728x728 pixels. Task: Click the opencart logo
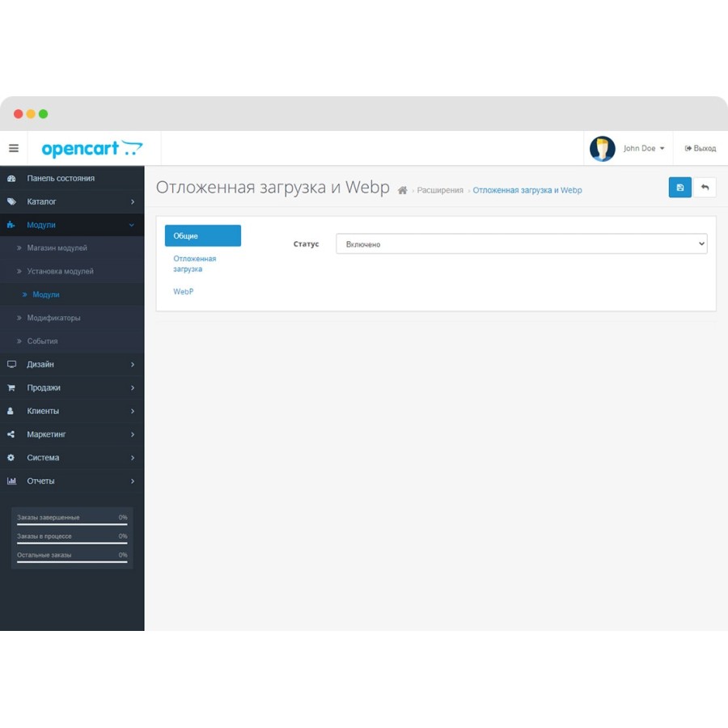92,149
